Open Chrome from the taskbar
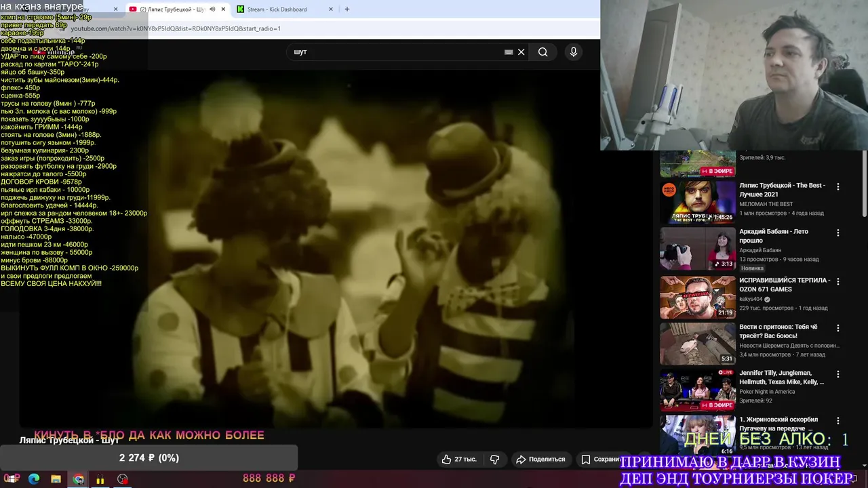This screenshot has width=868, height=488. (x=79, y=479)
